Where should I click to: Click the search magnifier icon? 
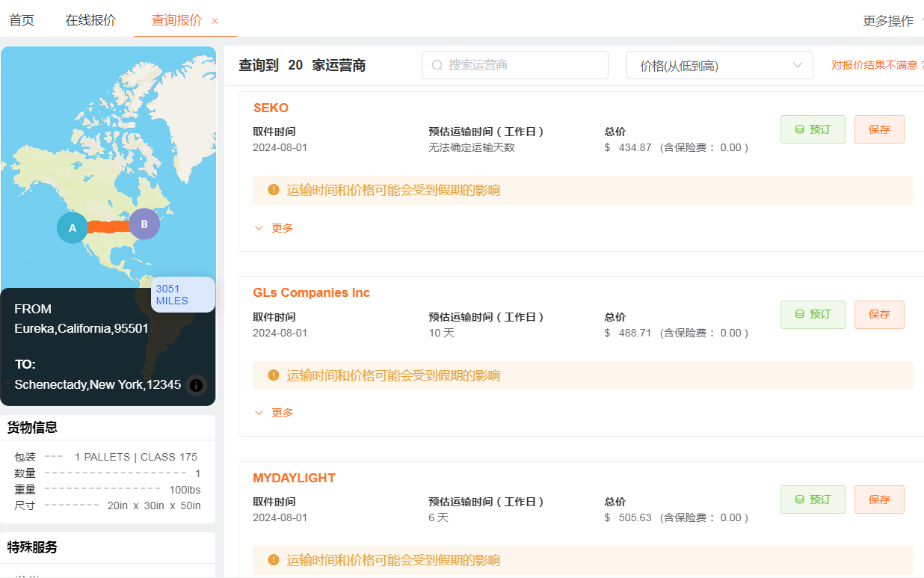click(437, 65)
